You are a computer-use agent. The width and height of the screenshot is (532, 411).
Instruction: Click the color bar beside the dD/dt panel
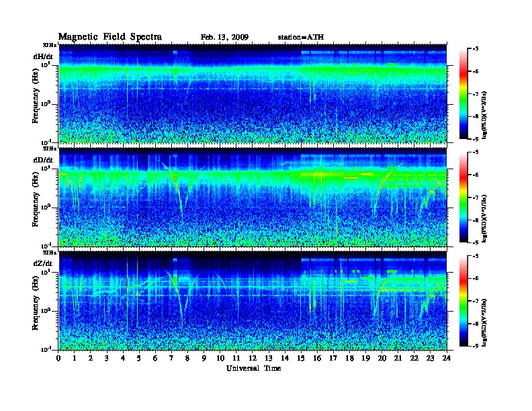463,197
